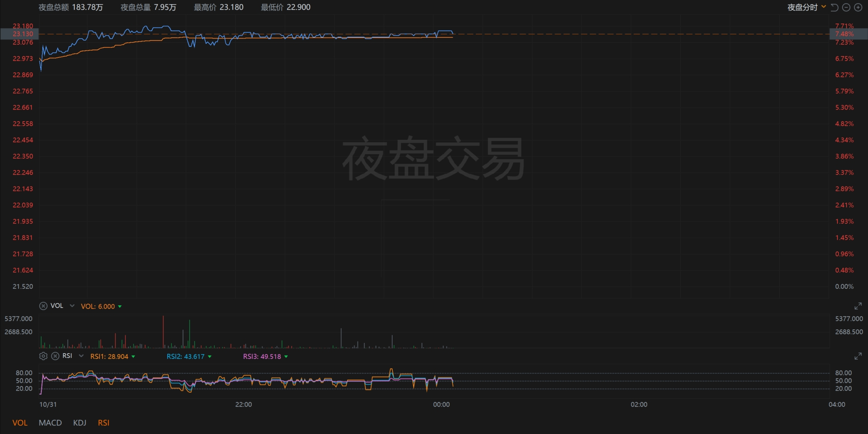Expand the VOL panel to full size
868x434 pixels.
[x=858, y=306]
